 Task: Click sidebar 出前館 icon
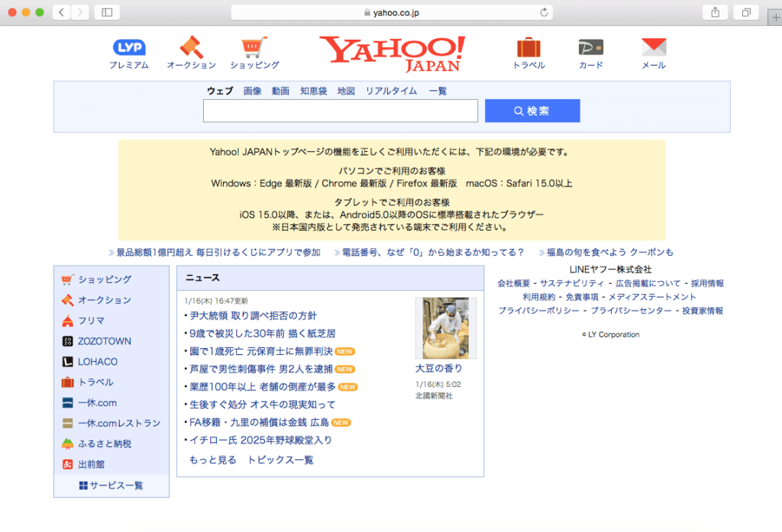point(67,464)
